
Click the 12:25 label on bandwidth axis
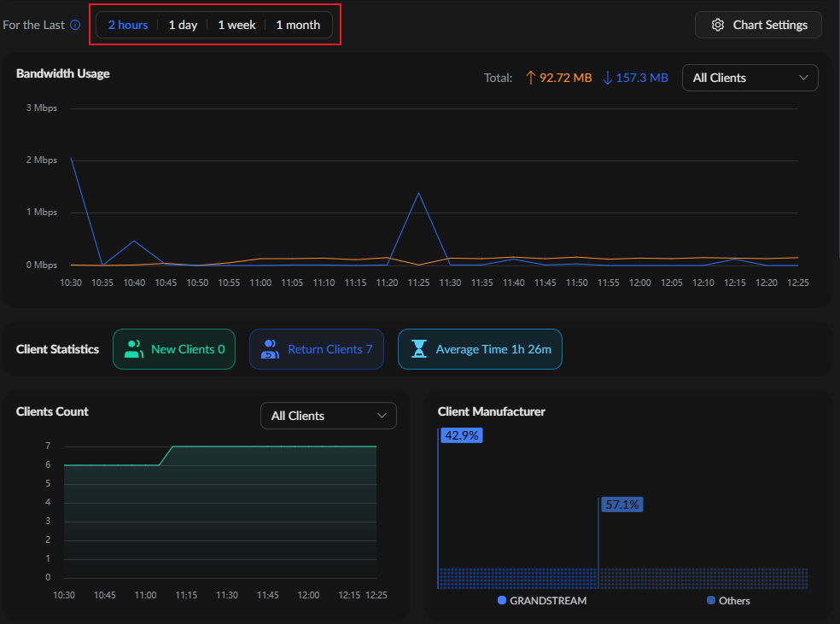click(797, 283)
